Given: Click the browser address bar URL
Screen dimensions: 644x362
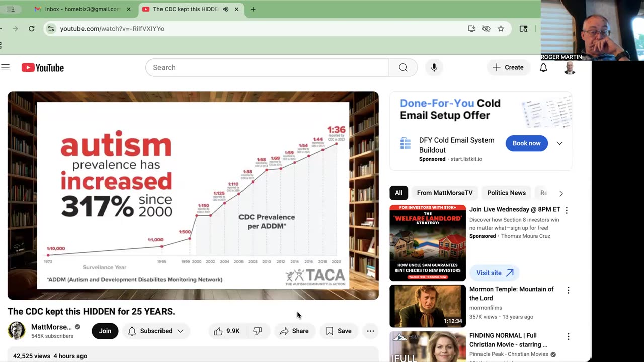Looking at the screenshot, I should pos(112,29).
